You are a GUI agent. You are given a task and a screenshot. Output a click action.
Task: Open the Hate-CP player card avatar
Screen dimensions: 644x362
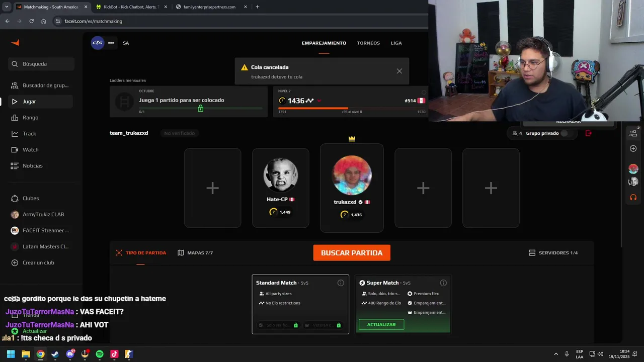(281, 175)
